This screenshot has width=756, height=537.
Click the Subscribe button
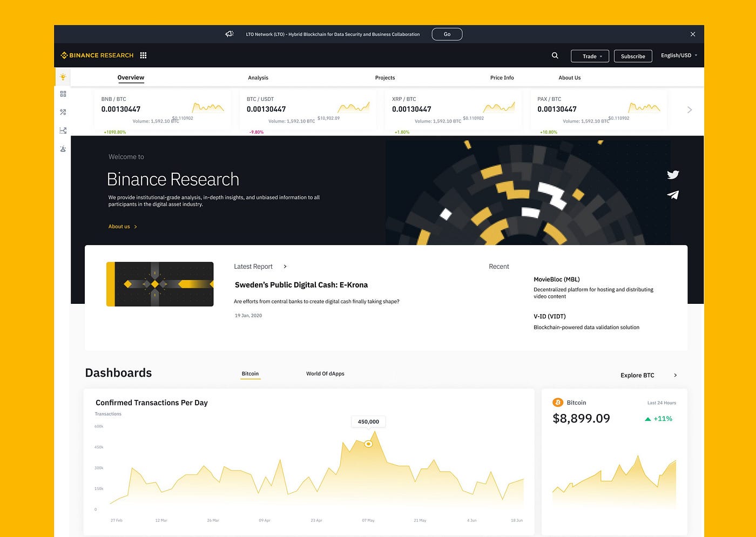point(633,56)
